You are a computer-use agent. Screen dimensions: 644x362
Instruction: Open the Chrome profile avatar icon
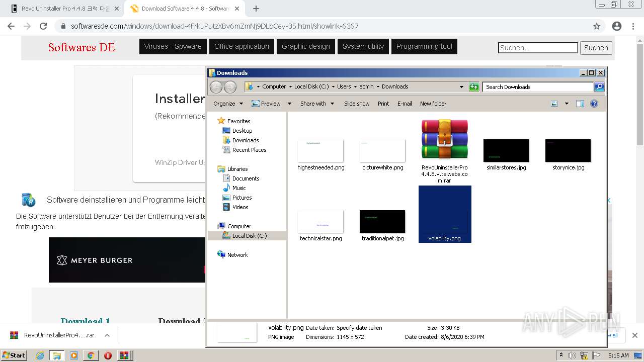(x=617, y=26)
